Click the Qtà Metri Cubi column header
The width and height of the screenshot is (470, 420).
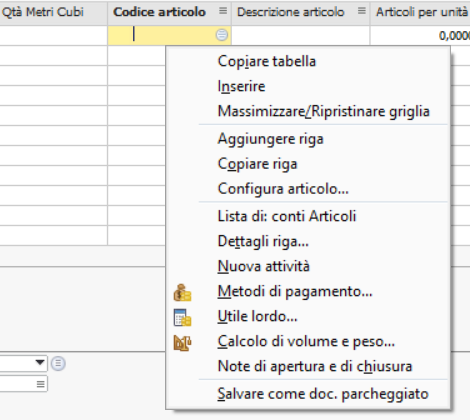[x=53, y=12]
